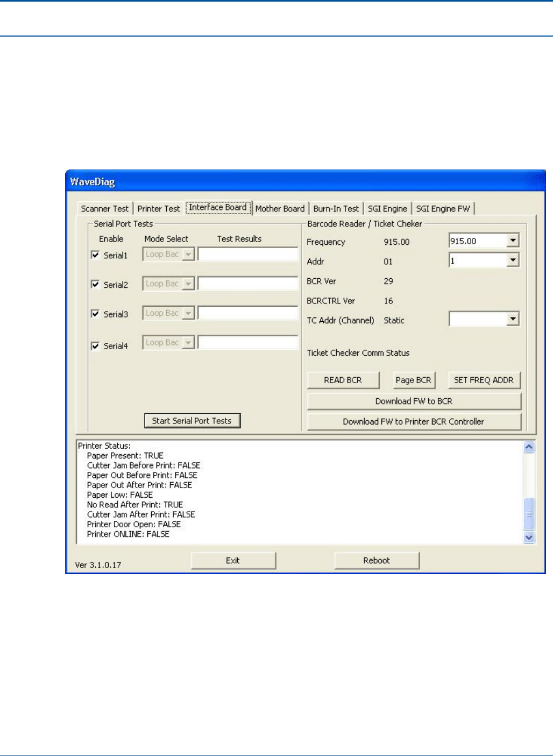
Task: Switch to the Scanner Test tab
Action: (x=105, y=209)
